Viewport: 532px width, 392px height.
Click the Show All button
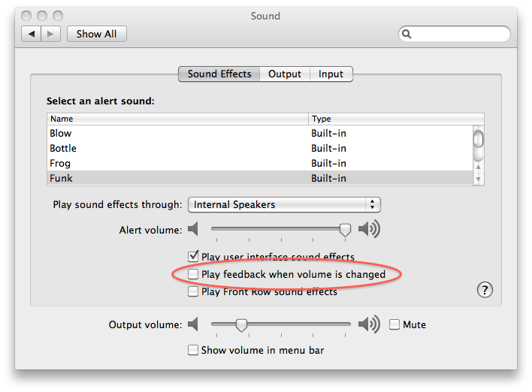(x=97, y=34)
